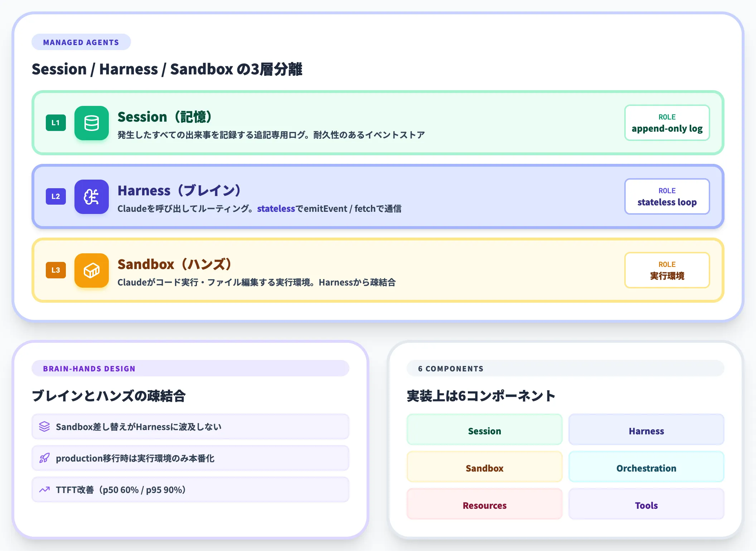This screenshot has height=551, width=756.
Task: Open the Tools component tile
Action: point(646,504)
